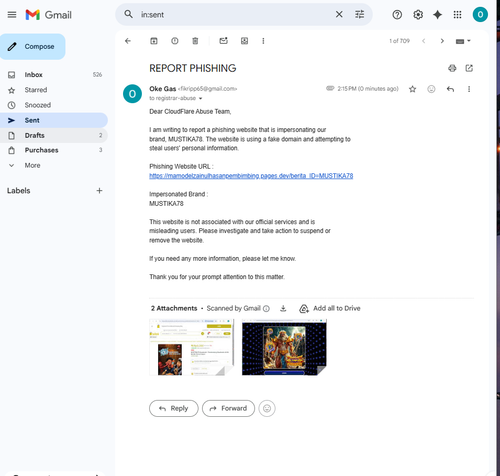
Task: Open the first attachment thumbnail
Action: point(191,347)
